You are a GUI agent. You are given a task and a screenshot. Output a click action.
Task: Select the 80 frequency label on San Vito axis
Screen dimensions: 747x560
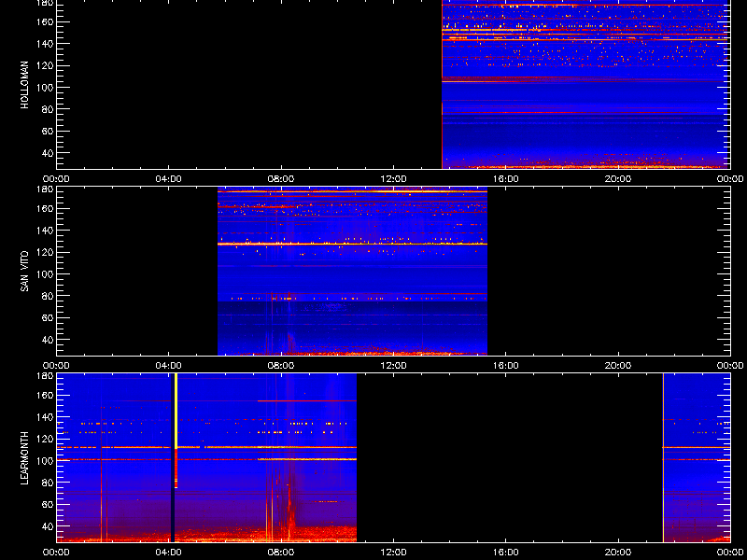tap(48, 296)
